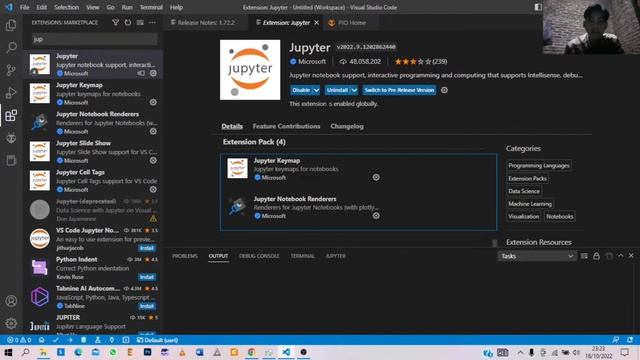The width and height of the screenshot is (640, 360).
Task: Clear extensions search results icon
Action: [140, 22]
